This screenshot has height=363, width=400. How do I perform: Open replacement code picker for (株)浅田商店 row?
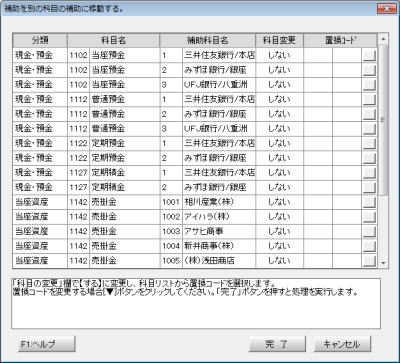pos(369,261)
